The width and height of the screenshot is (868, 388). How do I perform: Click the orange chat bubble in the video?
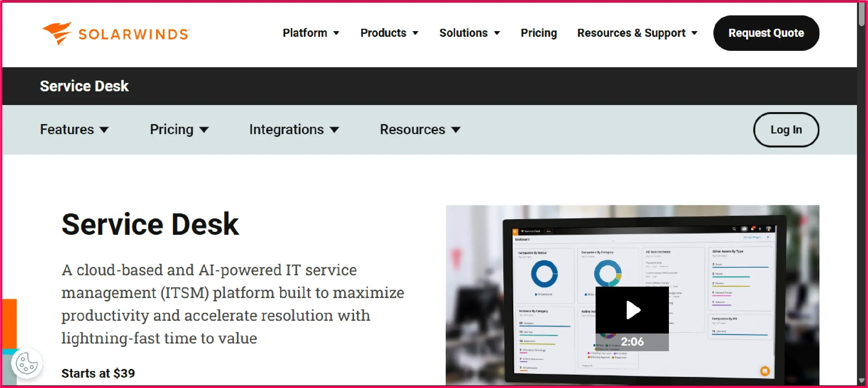click(x=765, y=371)
